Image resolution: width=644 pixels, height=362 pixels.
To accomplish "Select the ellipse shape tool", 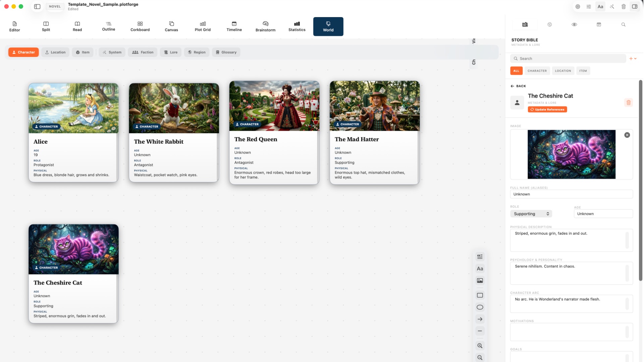I will tap(480, 307).
